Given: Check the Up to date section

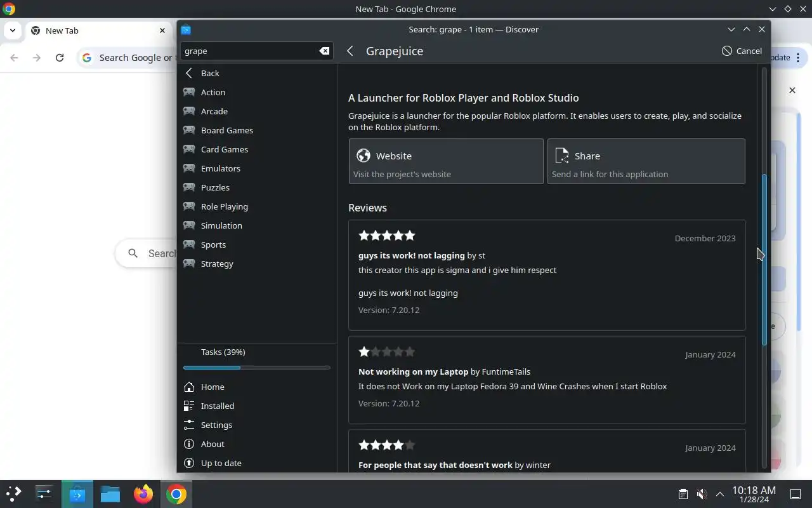Looking at the screenshot, I should click(x=257, y=463).
